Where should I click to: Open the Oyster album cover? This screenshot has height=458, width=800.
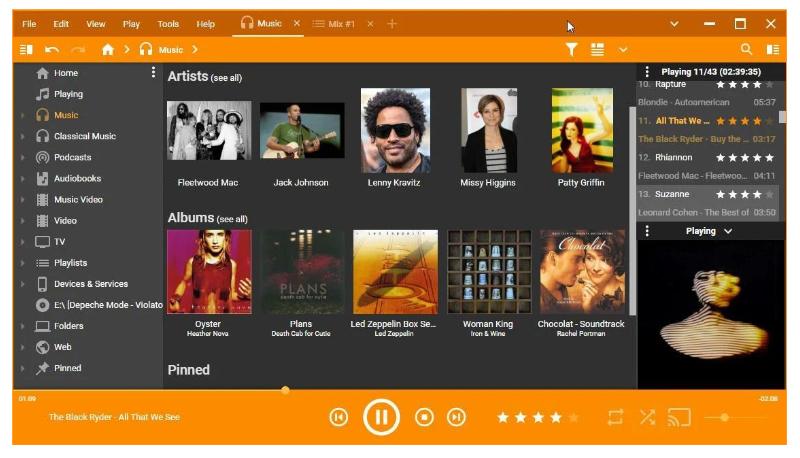209,271
